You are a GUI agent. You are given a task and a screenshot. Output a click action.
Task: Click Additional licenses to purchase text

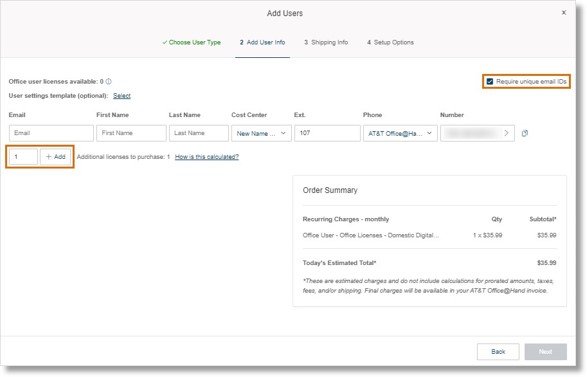click(123, 157)
